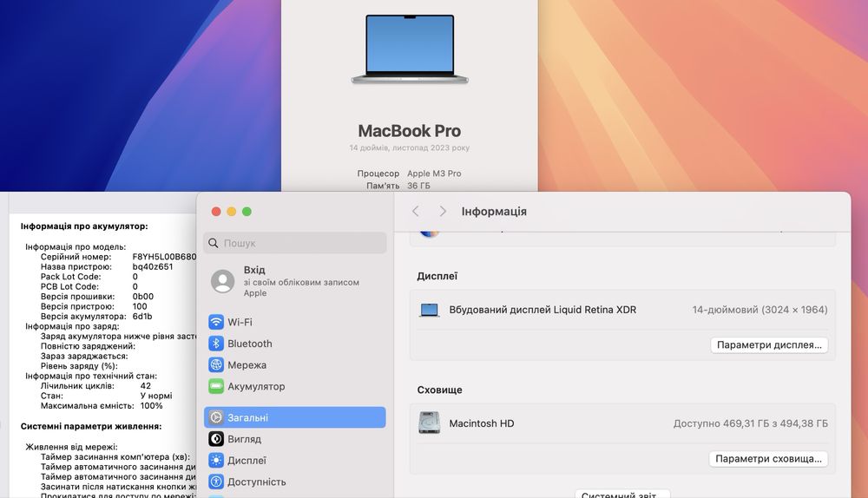Click the Дисплеї section heading in info pane

[437, 276]
